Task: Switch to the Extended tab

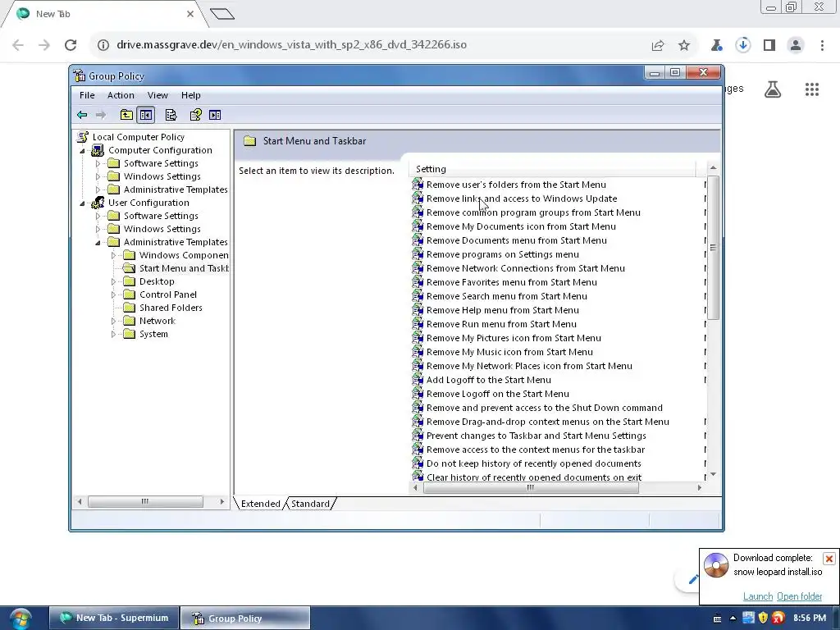Action: point(260,504)
